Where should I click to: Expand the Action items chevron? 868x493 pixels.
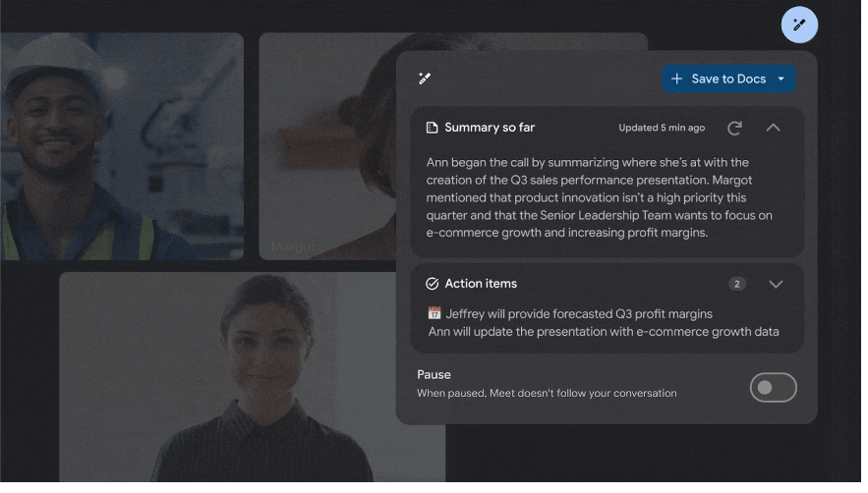776,285
